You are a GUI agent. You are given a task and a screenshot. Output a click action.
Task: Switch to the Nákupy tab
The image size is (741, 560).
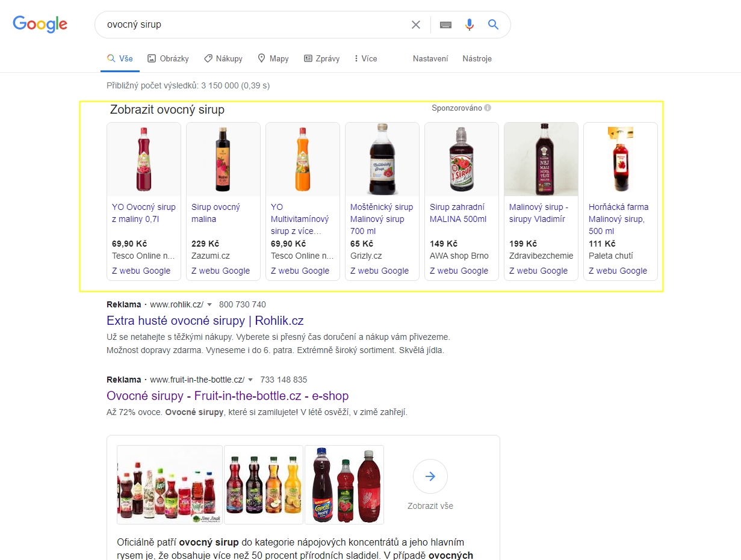[x=223, y=58]
